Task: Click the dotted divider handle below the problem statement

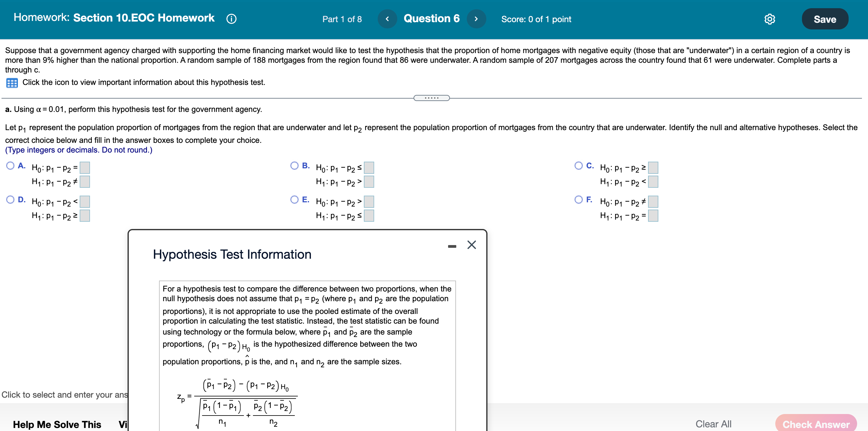Action: pos(431,98)
